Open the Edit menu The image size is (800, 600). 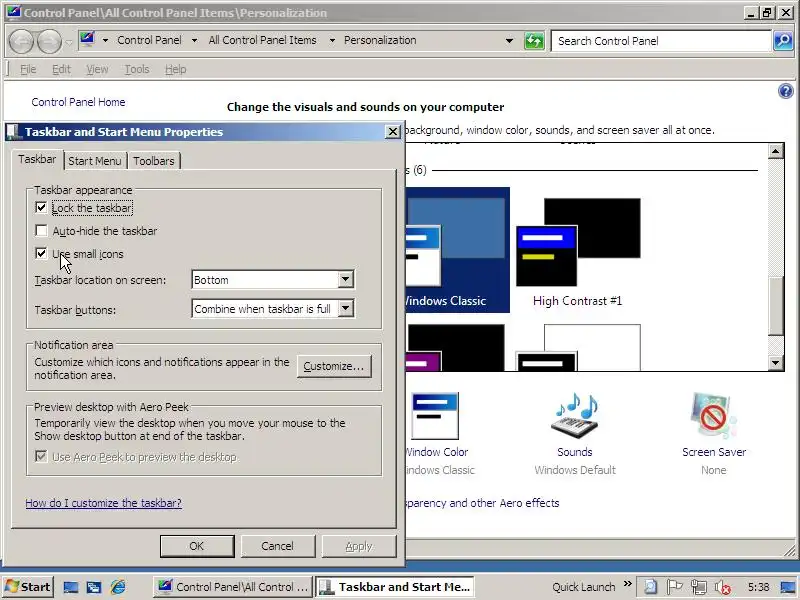coord(61,69)
